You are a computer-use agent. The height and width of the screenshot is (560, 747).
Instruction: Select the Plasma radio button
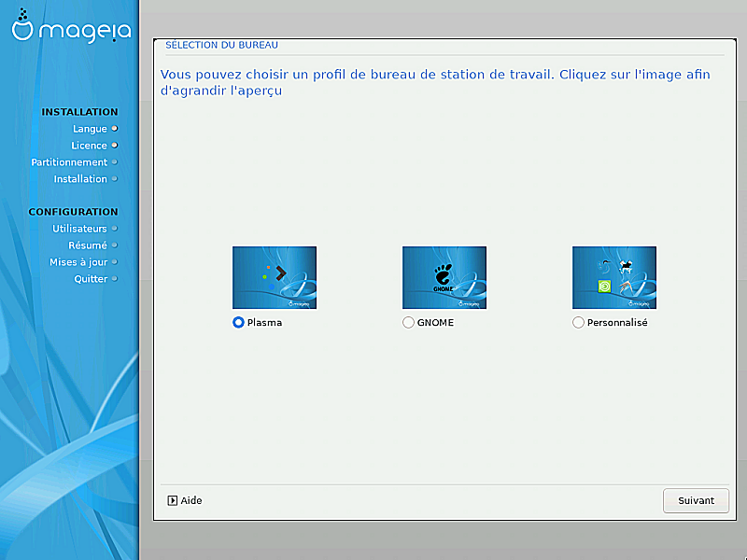238,323
